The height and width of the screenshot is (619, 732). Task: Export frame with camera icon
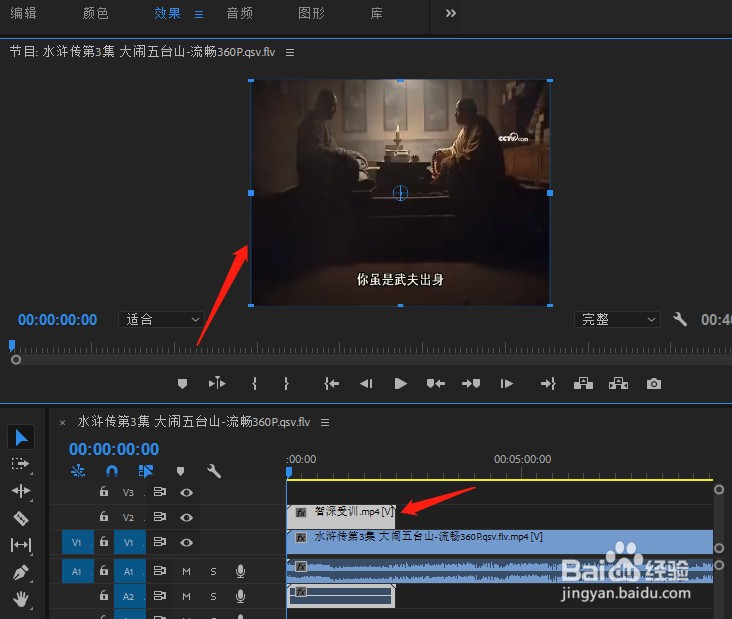(654, 384)
